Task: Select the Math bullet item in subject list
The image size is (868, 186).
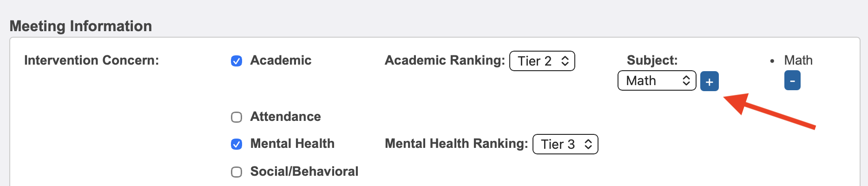Action: 798,60
